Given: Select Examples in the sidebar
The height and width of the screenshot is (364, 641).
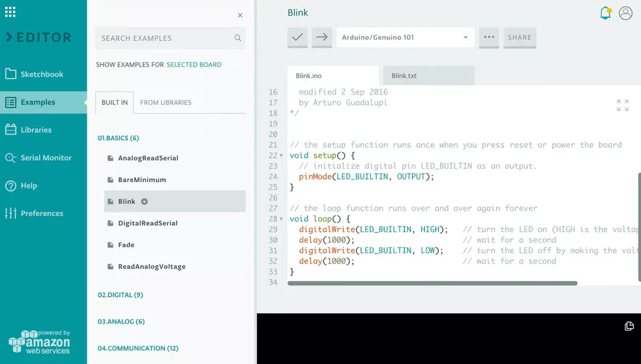Looking at the screenshot, I should (x=44, y=102).
